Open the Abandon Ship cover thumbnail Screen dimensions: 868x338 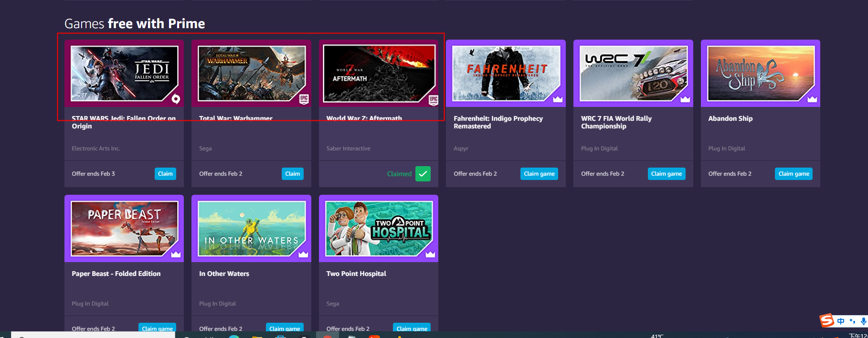click(761, 73)
